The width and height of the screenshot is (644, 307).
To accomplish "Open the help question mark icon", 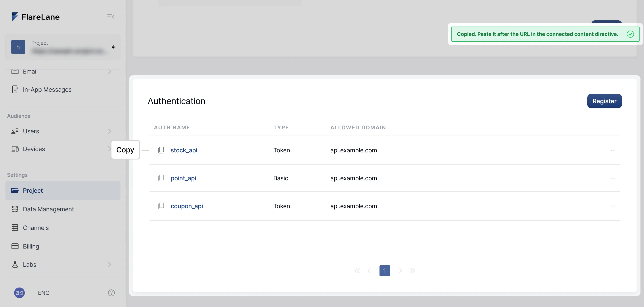I will [x=111, y=293].
